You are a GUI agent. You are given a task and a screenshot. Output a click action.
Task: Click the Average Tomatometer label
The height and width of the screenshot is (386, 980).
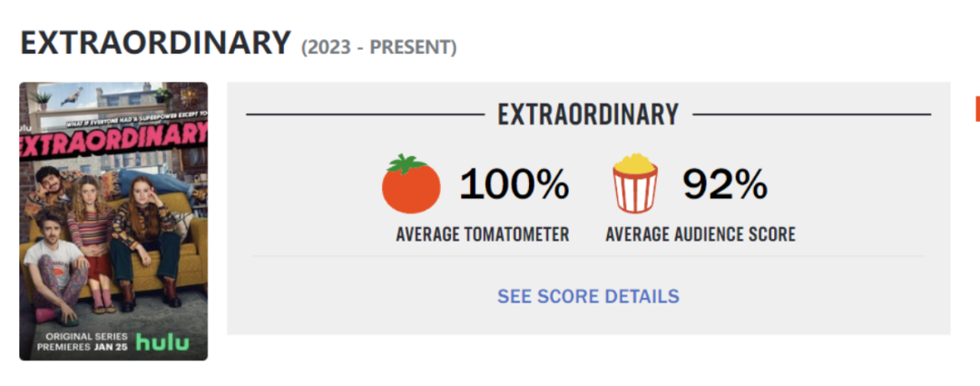coord(482,234)
